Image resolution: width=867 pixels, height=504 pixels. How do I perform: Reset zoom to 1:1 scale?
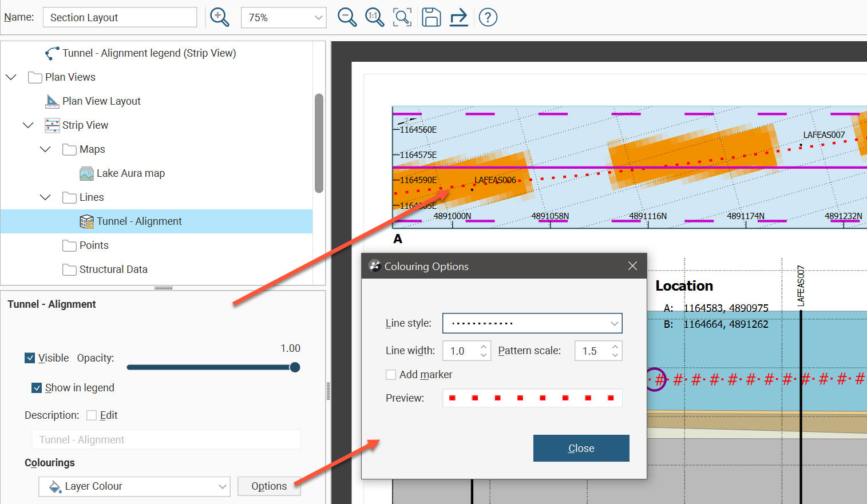pyautogui.click(x=374, y=17)
